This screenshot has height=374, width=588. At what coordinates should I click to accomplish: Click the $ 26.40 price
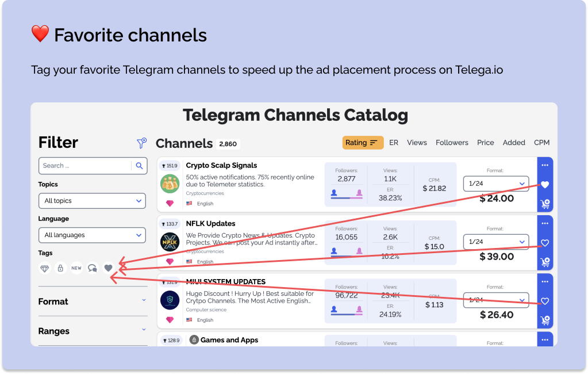(497, 315)
